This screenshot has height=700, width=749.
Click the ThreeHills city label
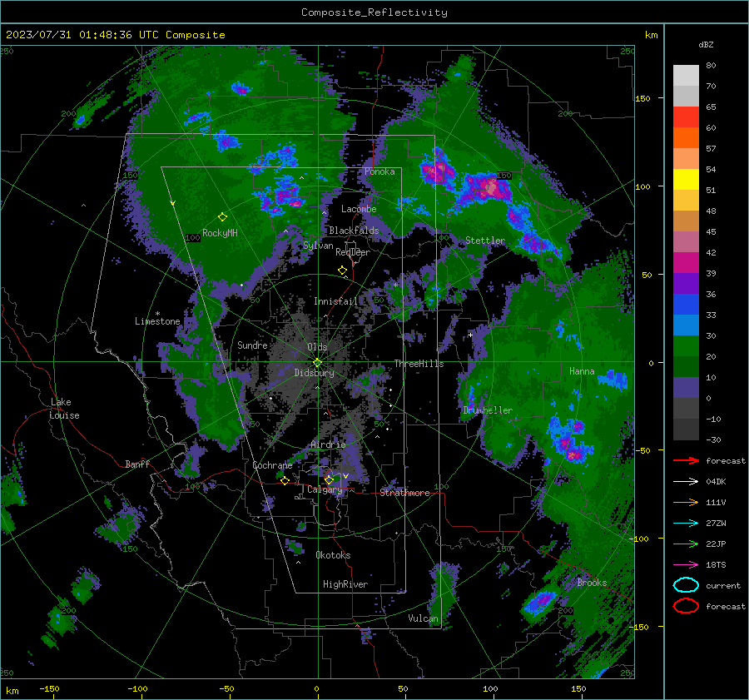(419, 364)
